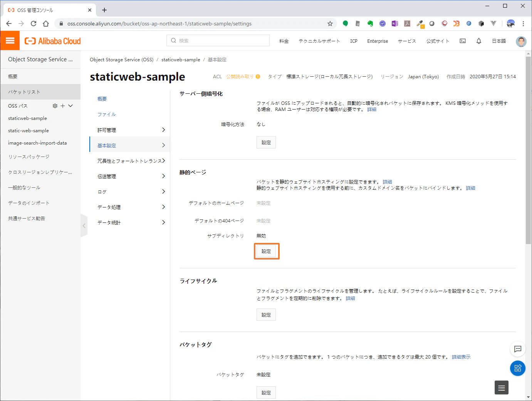Click the browser address bar URL
The height and width of the screenshot is (401, 532).
159,24
